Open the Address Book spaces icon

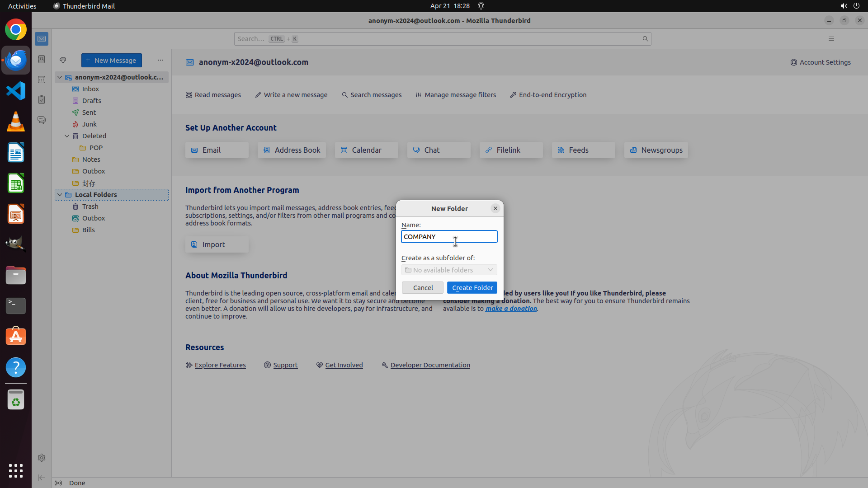coord(42,59)
